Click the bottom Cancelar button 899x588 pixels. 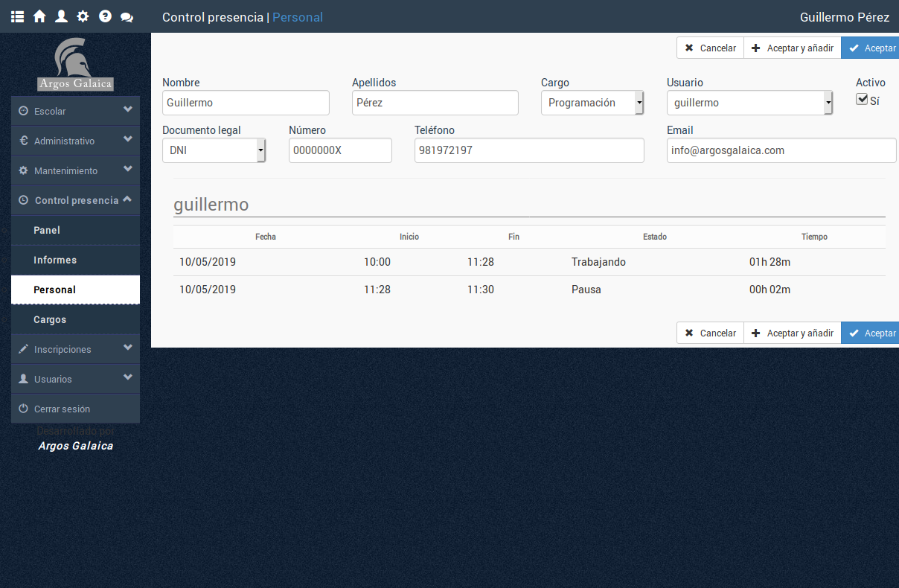(x=710, y=333)
